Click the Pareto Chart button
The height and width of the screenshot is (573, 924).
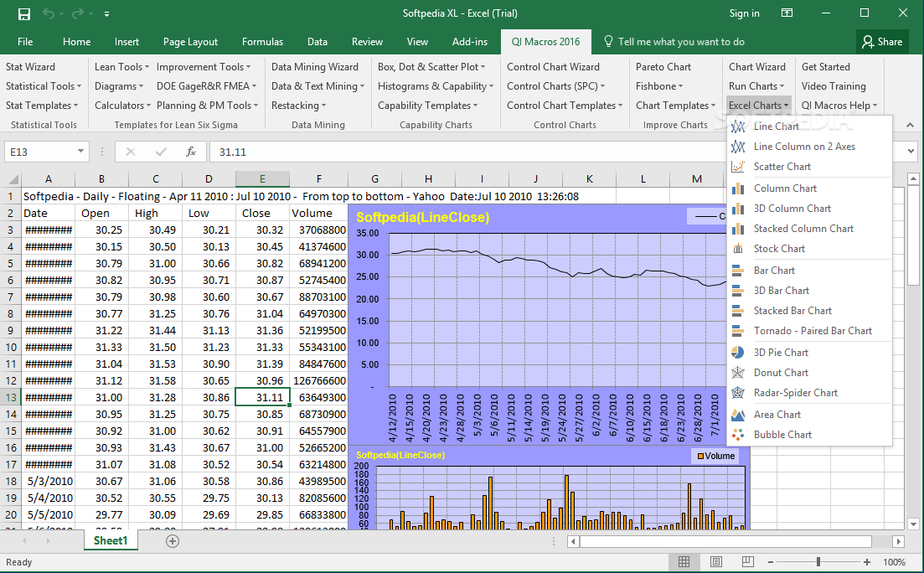(663, 67)
